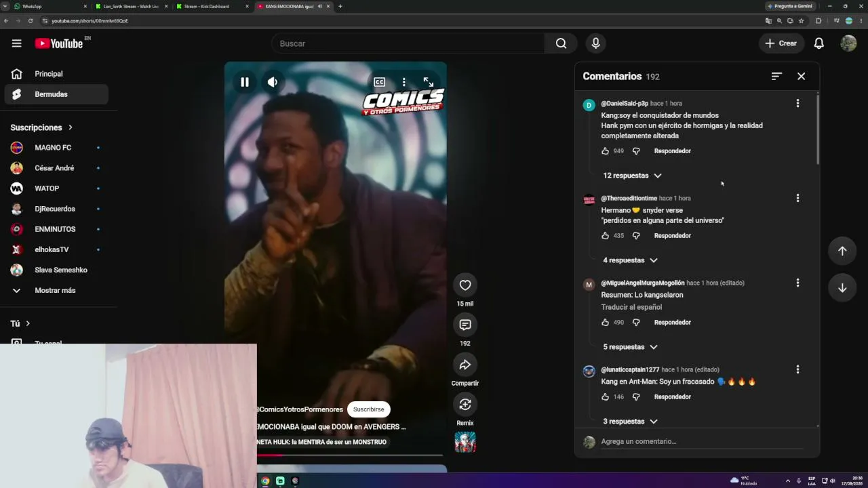The width and height of the screenshot is (868, 488).
Task: Reply to Theroaeditiontime's comment
Action: click(672, 236)
